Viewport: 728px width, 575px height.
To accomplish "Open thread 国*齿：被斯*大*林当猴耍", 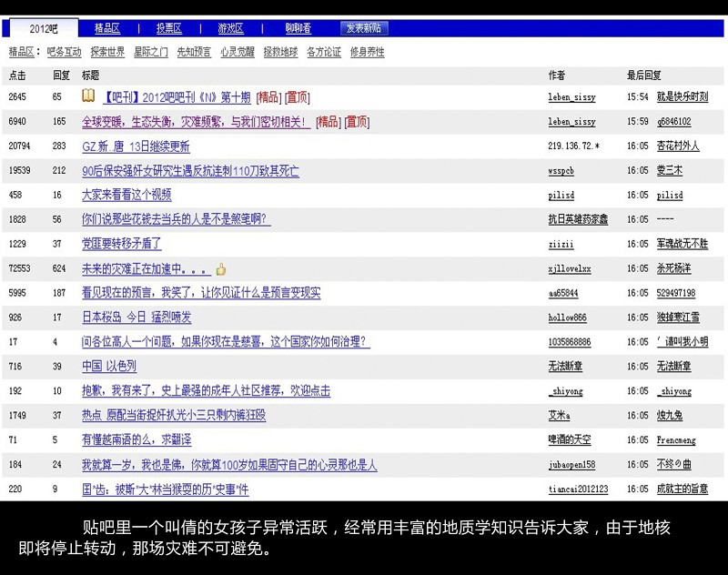I will [166, 489].
